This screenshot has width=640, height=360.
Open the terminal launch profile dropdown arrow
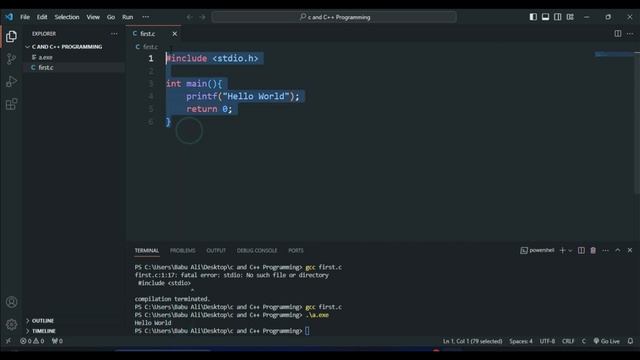pyautogui.click(x=570, y=250)
